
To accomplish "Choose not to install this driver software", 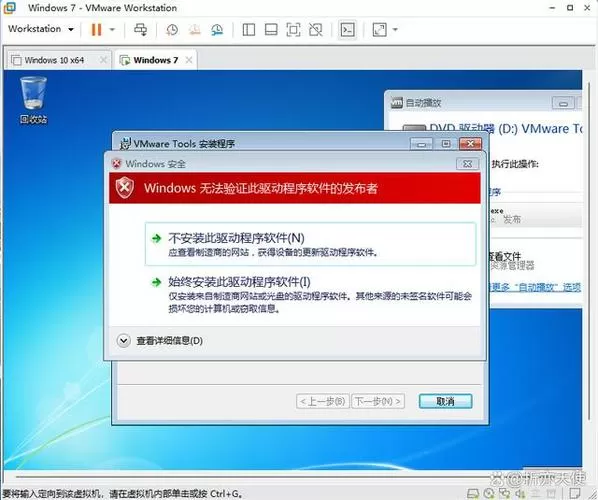I will point(310,244).
